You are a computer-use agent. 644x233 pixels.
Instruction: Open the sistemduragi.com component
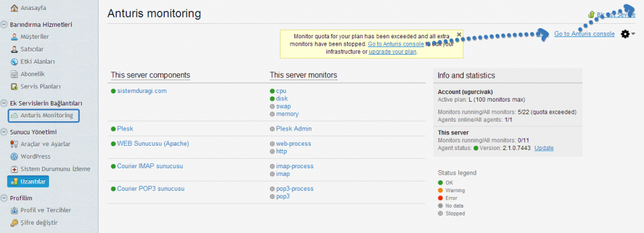click(142, 91)
